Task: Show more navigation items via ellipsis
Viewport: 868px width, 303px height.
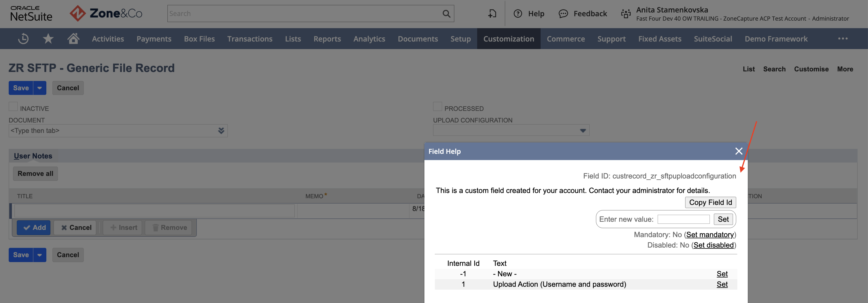Action: pos(843,39)
